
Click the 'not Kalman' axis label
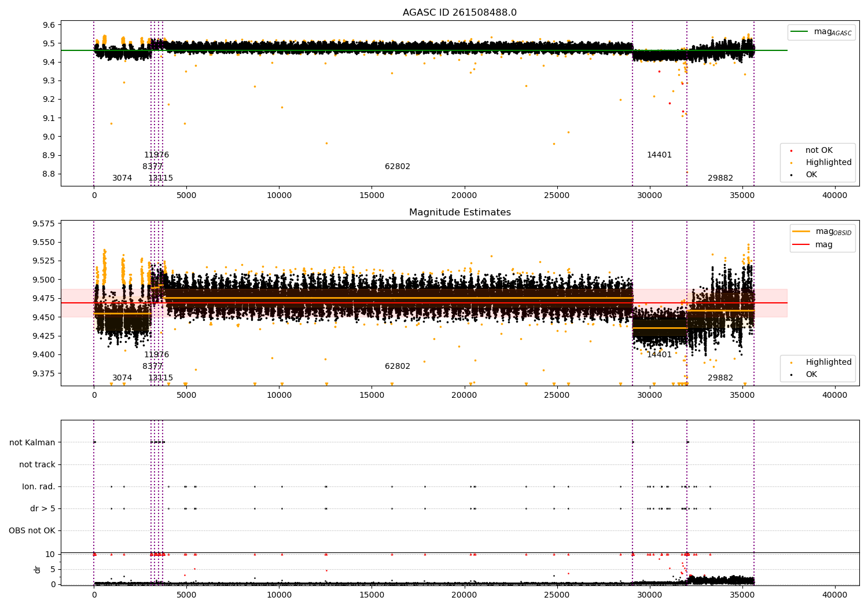32,442
